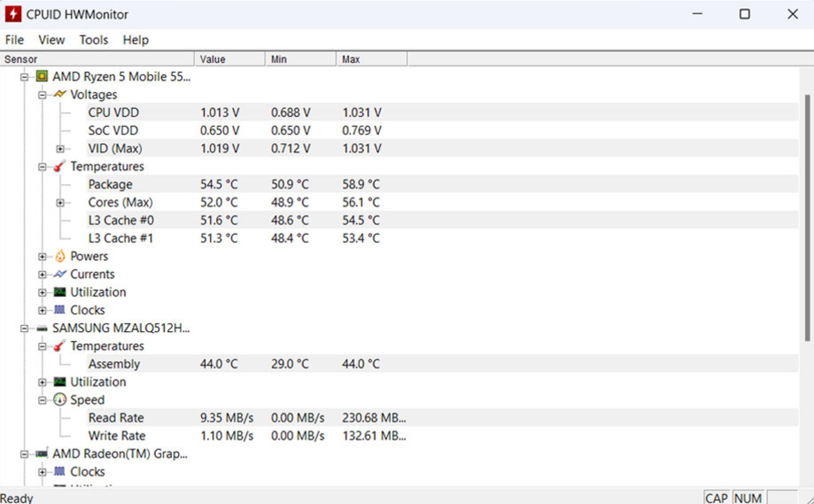
Task: Click the AMD Ryzen 5 CPU chip icon
Action: [x=42, y=76]
